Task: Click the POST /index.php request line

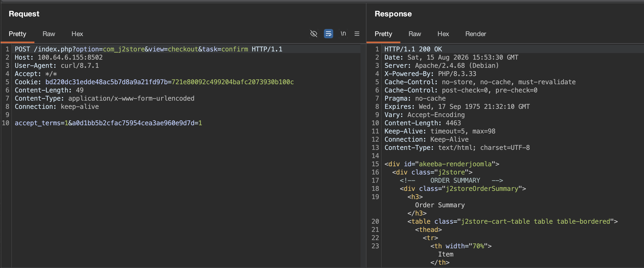Action: pos(149,49)
